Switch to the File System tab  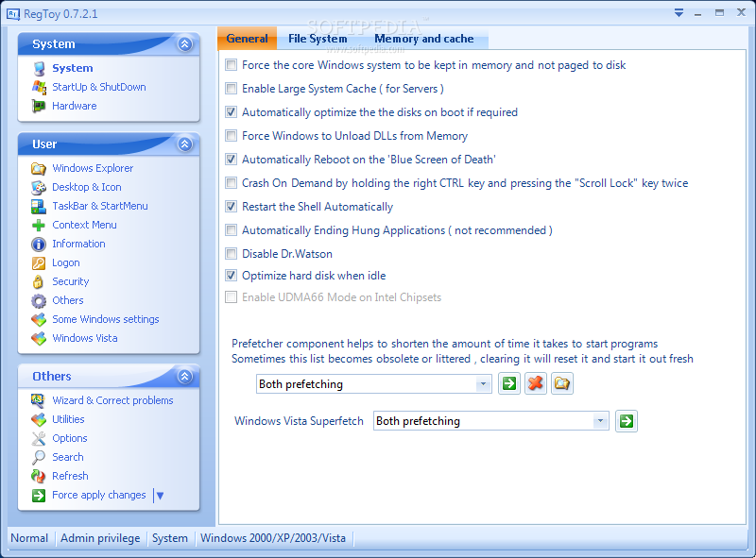point(318,39)
